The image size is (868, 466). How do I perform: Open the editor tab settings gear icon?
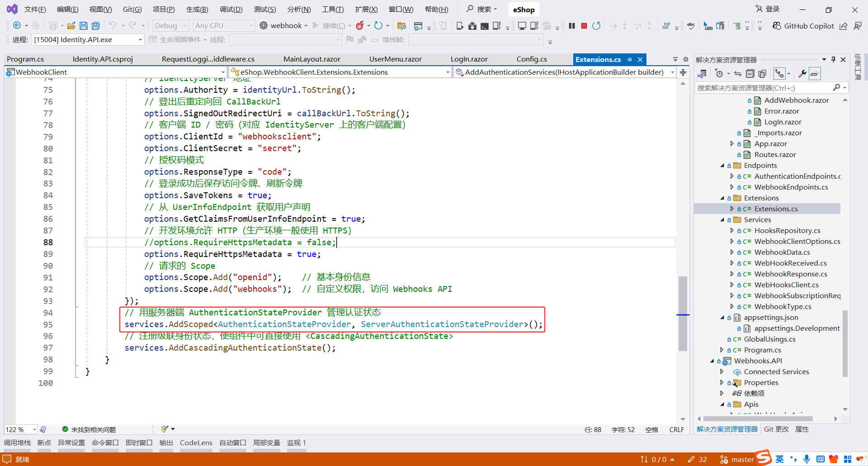pyautogui.click(x=685, y=59)
